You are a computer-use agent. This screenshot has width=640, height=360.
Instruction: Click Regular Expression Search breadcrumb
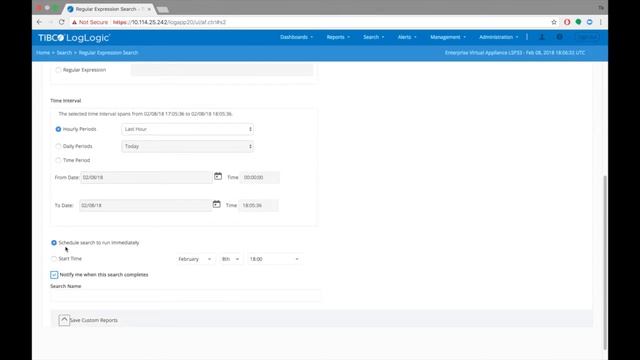[109, 53]
